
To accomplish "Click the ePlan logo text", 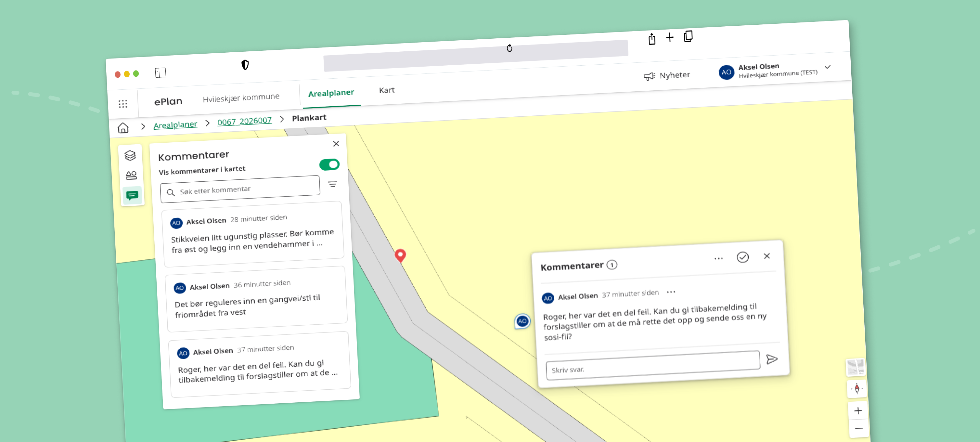I will pos(168,101).
